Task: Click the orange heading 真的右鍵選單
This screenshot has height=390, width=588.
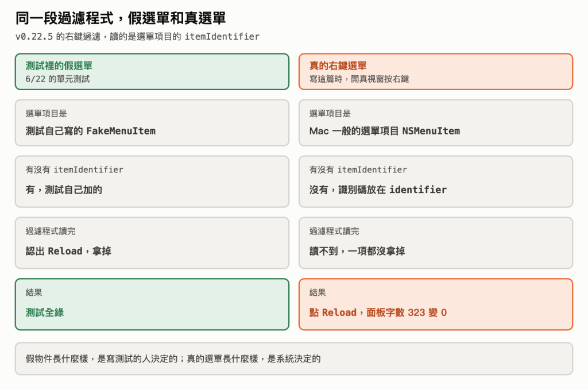Action: [338, 65]
